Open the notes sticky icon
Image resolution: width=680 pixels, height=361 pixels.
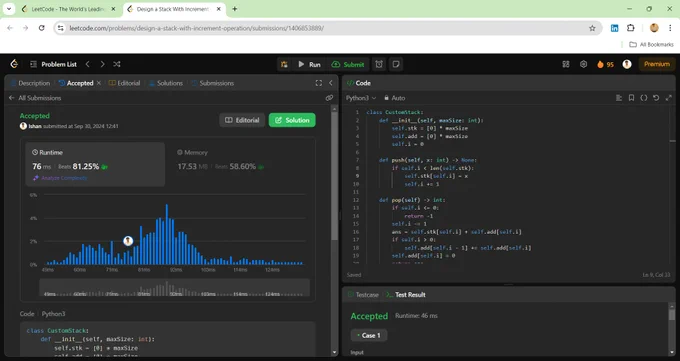pos(396,64)
